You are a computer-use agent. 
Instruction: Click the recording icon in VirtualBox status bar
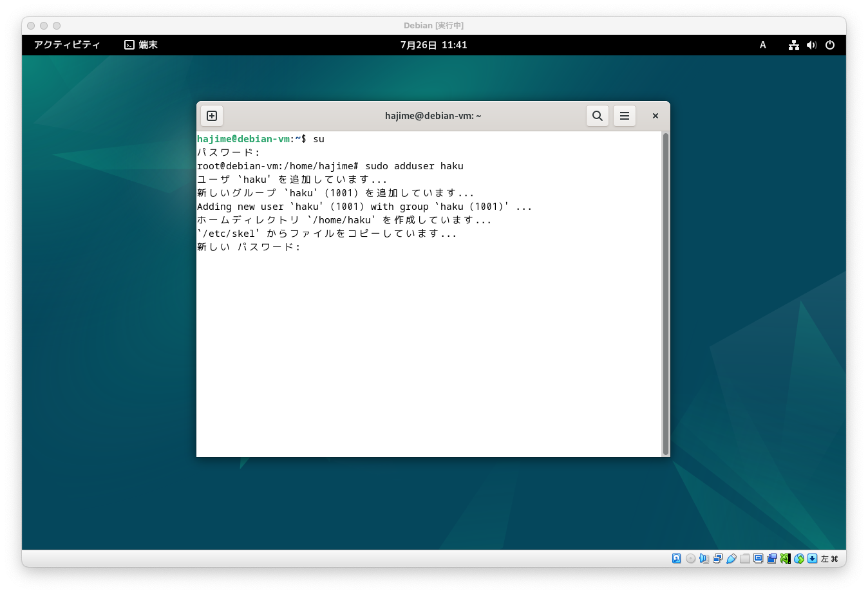pyautogui.click(x=771, y=559)
